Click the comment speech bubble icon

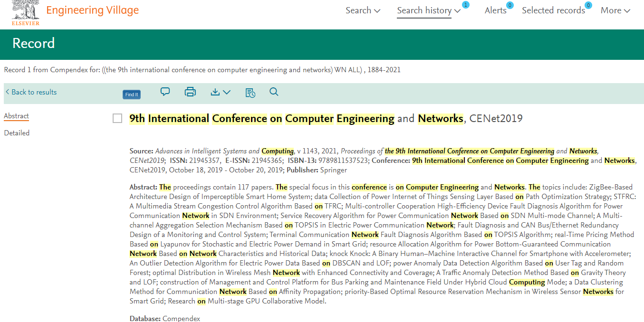coord(165,92)
